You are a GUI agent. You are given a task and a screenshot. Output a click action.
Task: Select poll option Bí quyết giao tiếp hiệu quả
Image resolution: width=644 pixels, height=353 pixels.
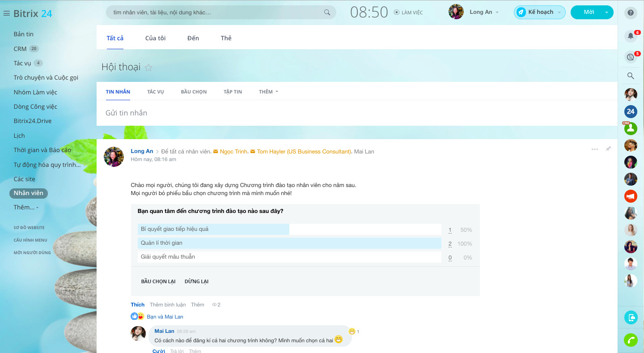coord(289,229)
